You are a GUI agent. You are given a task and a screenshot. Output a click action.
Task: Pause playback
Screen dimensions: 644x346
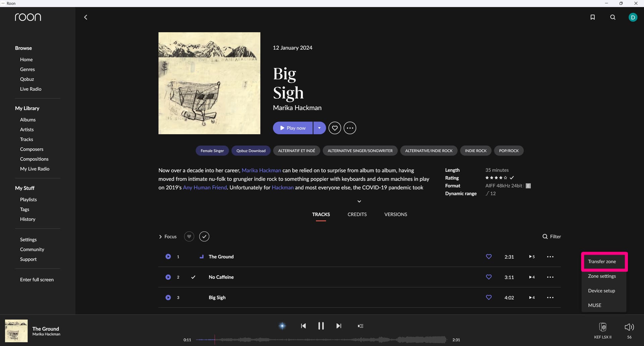point(321,326)
